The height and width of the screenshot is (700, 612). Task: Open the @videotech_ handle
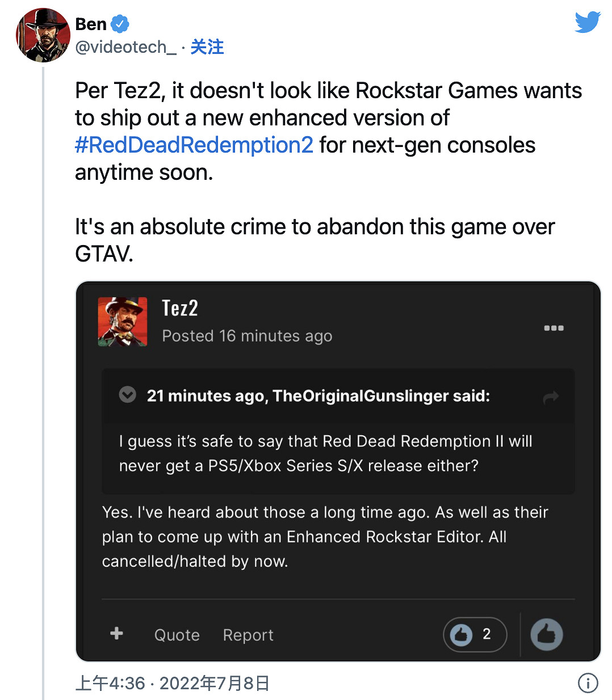[x=125, y=47]
